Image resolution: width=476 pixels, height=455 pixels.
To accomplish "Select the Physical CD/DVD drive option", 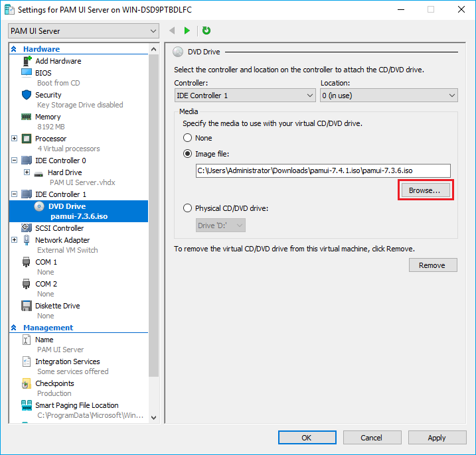I will tap(187, 208).
